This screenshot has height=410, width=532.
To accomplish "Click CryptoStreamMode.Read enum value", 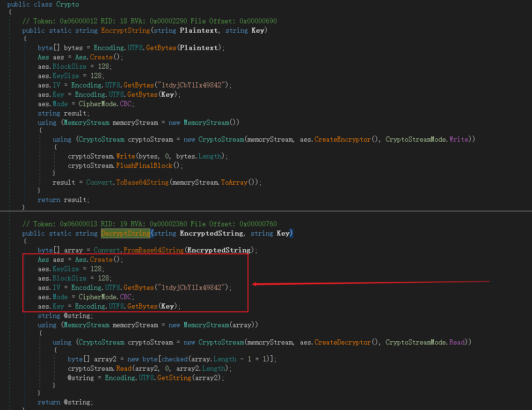I will coord(457,342).
